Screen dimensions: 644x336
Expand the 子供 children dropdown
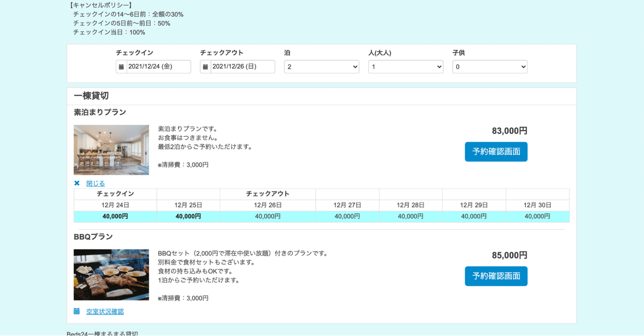(489, 67)
